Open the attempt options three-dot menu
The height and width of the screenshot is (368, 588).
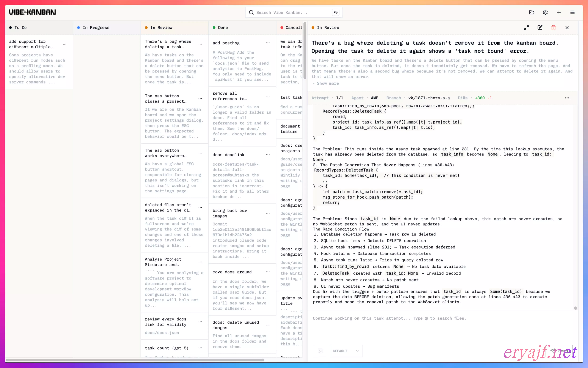tap(567, 98)
